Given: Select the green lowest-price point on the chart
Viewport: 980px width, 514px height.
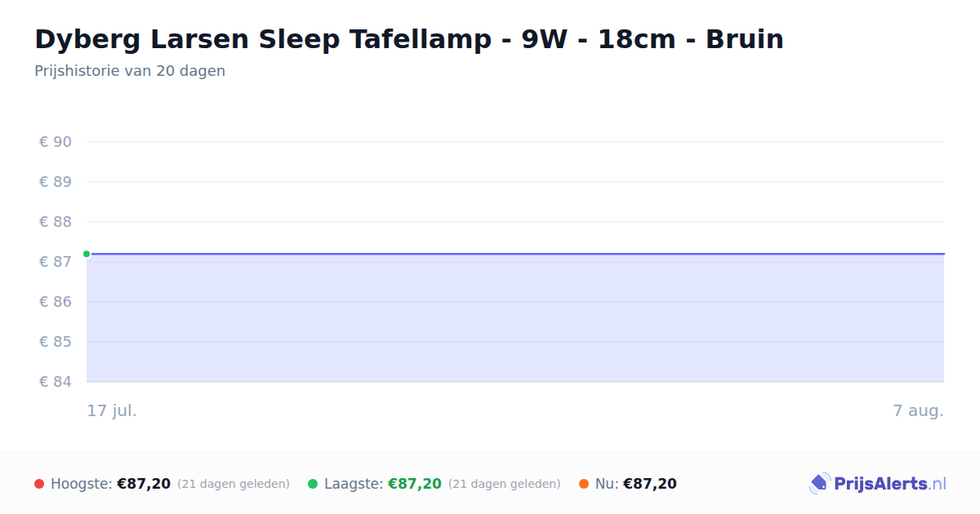Looking at the screenshot, I should tap(87, 254).
